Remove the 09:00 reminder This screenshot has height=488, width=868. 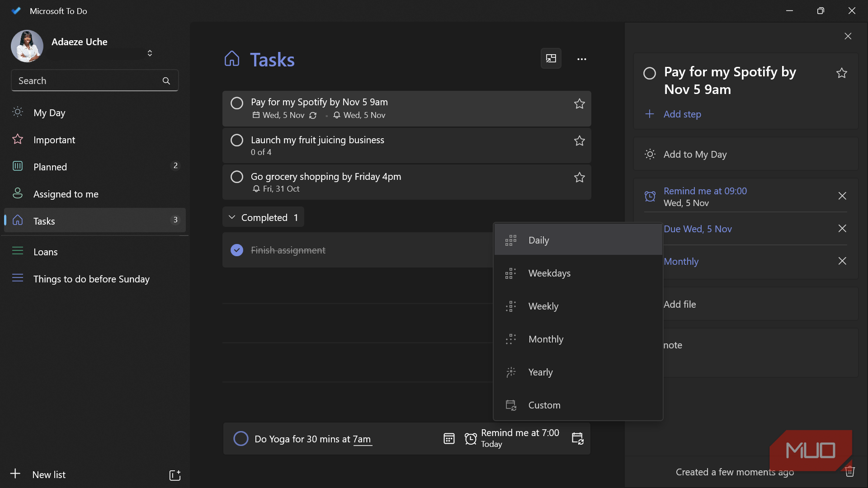[x=842, y=196]
